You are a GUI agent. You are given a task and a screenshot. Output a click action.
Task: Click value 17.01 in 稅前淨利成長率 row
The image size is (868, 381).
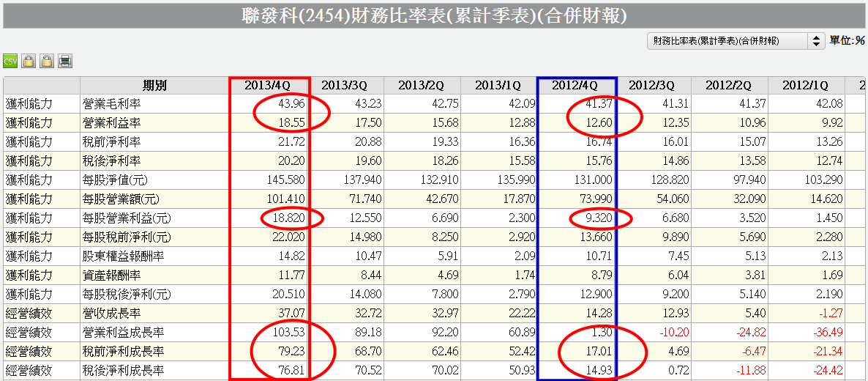point(598,352)
